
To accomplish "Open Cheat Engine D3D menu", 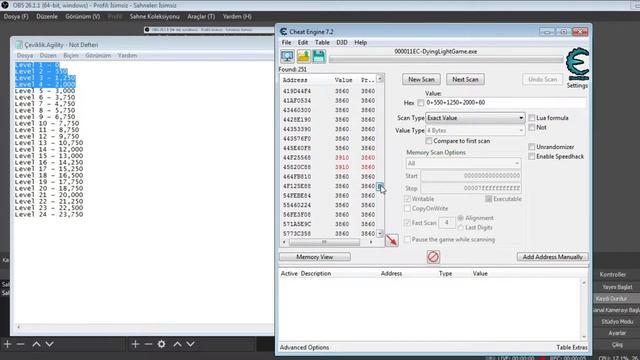I will click(x=342, y=42).
